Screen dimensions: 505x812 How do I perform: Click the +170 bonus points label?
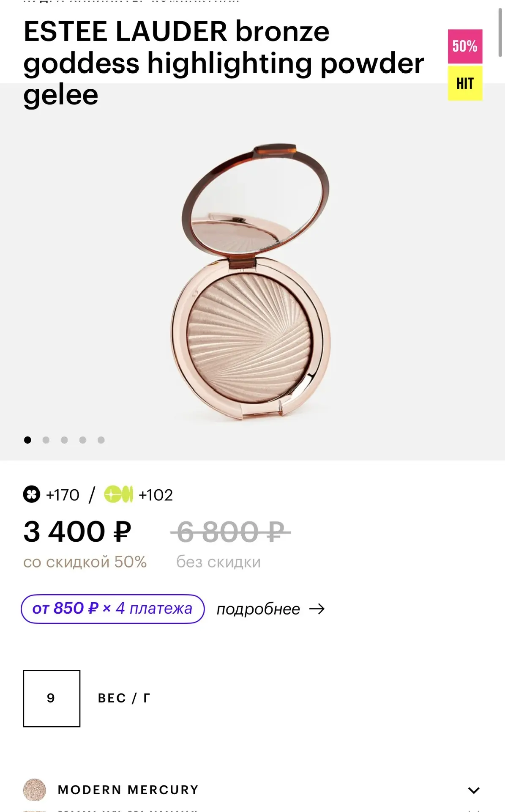click(x=63, y=495)
